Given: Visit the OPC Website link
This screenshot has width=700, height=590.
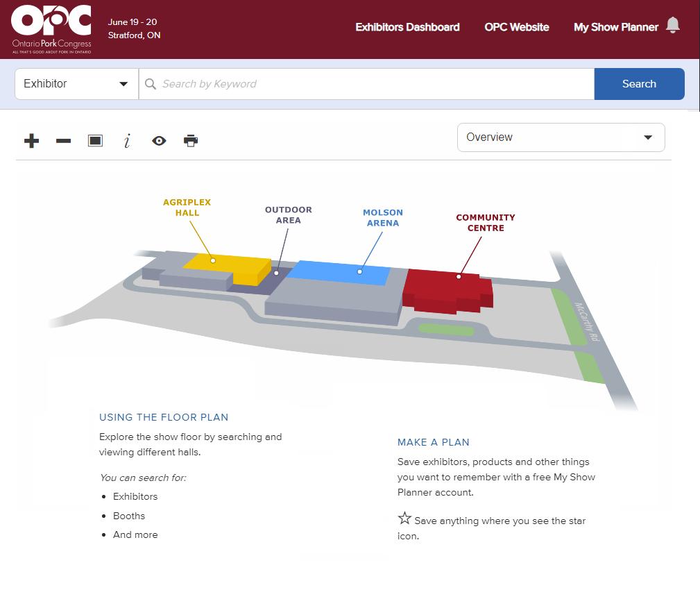Looking at the screenshot, I should point(517,27).
